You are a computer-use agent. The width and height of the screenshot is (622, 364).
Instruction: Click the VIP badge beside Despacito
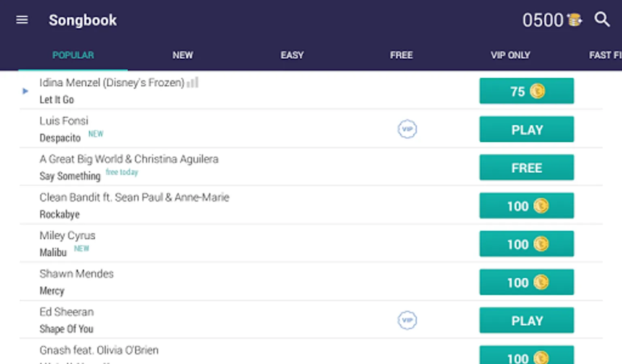tap(407, 129)
